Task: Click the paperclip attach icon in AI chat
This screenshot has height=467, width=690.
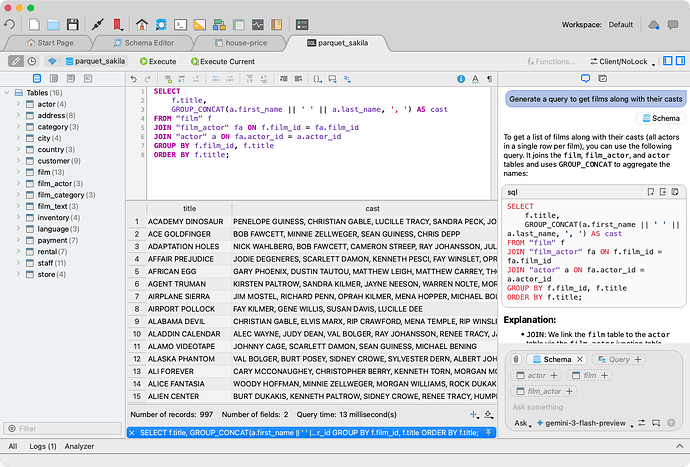Action: (x=516, y=359)
